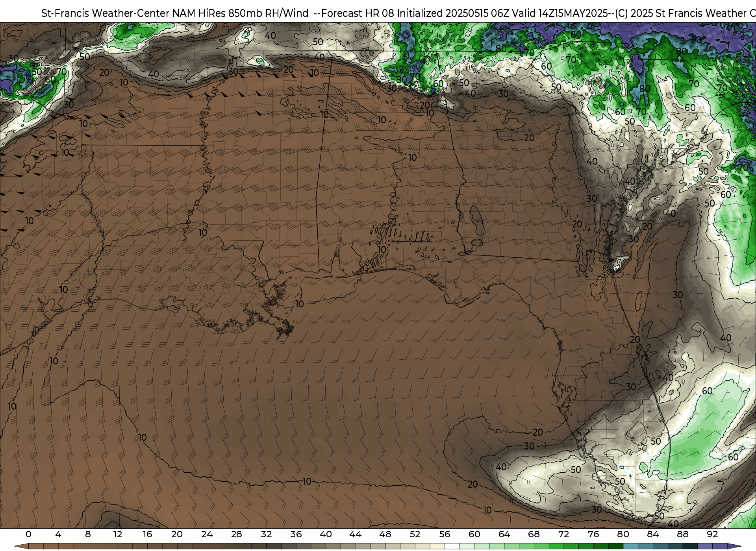The height and width of the screenshot is (551, 756).
Task: Click the "850mb RH/Wind" header label
Action: [x=269, y=13]
